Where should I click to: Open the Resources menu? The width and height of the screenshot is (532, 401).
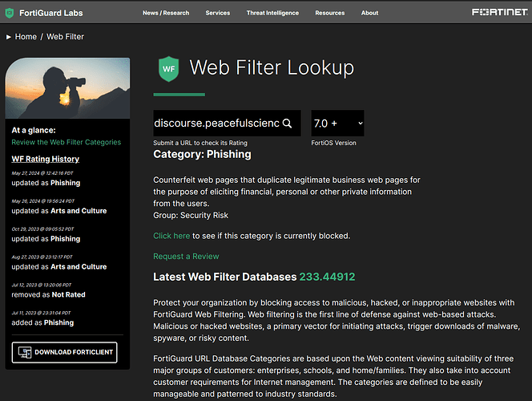coord(330,13)
